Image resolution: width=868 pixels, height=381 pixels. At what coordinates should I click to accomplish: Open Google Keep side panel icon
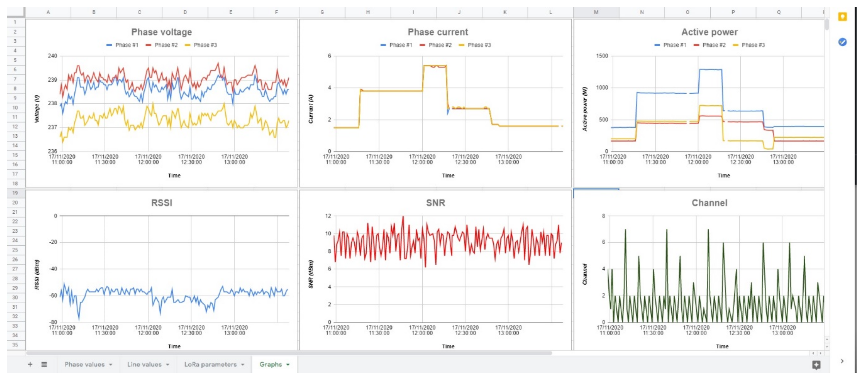point(842,17)
